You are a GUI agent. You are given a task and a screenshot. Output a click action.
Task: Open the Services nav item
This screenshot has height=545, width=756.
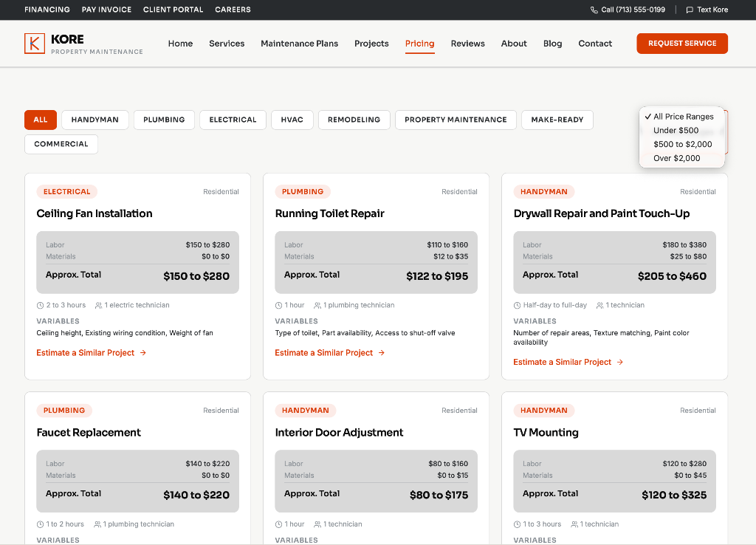[x=227, y=44]
